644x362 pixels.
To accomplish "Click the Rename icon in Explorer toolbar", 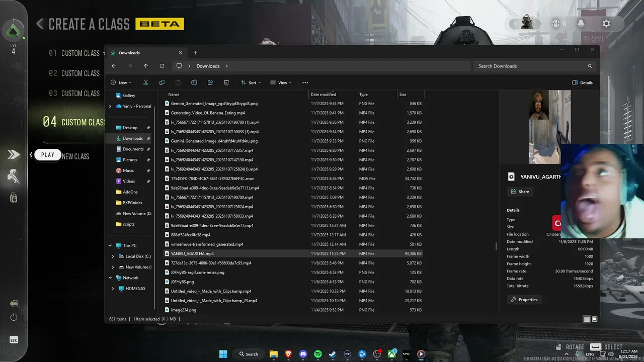I will pos(194,82).
